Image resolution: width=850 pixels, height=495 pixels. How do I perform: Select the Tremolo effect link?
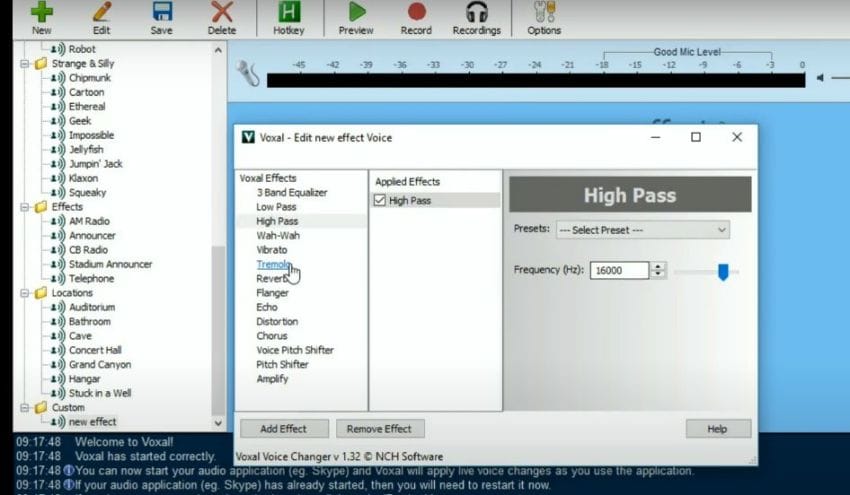(273, 264)
